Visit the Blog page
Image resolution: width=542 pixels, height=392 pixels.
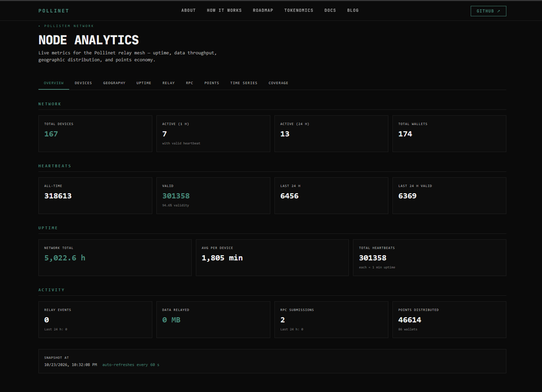click(x=353, y=10)
